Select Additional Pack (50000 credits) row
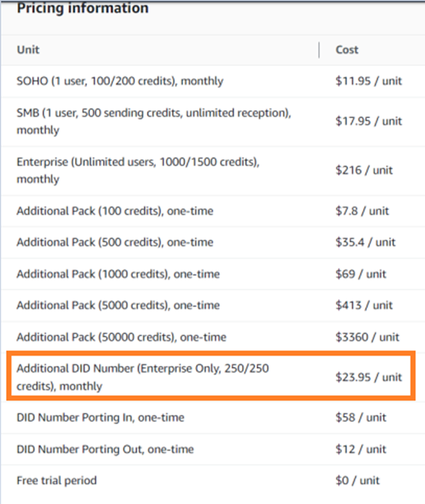This screenshot has width=425, height=504. click(212, 337)
